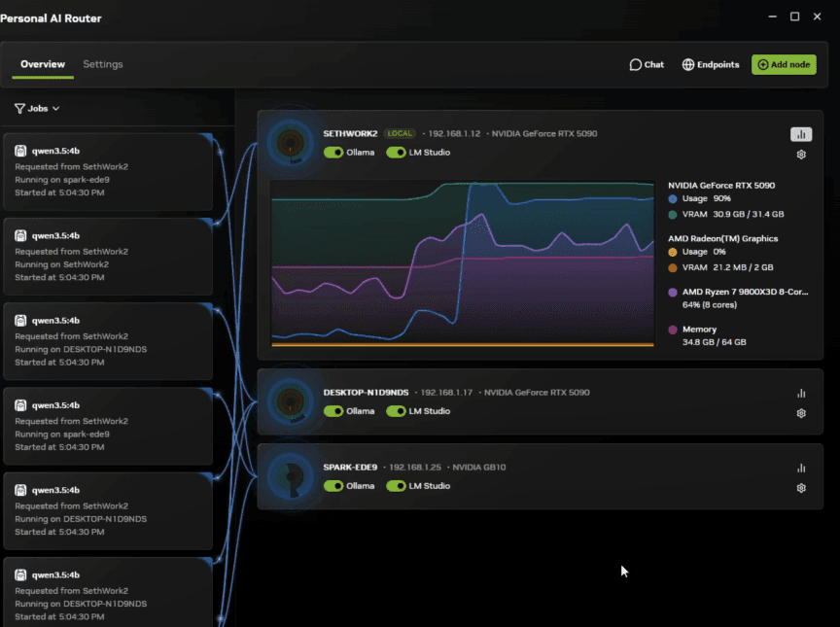
Task: Click the yellow Radeon Usage legend dot
Action: click(x=673, y=252)
